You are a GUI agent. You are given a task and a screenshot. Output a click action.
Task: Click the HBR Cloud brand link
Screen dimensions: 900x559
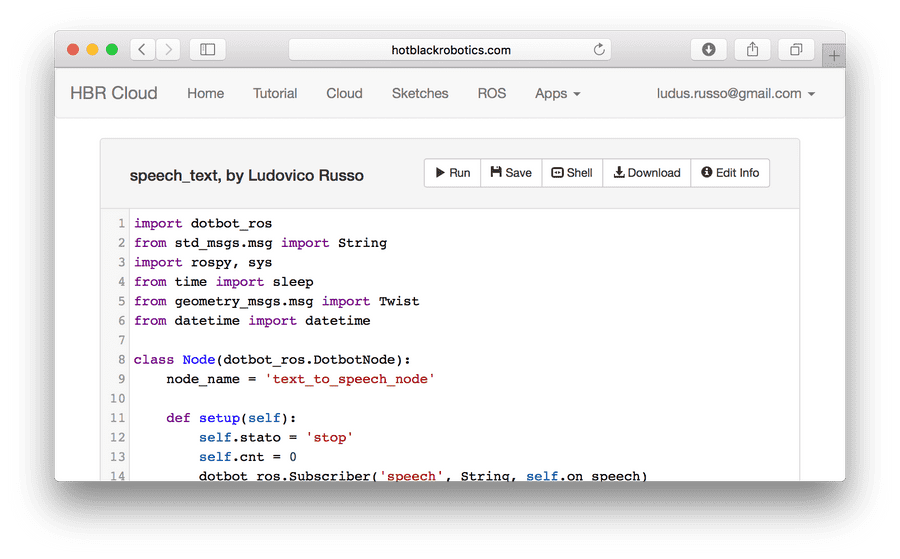coord(114,93)
